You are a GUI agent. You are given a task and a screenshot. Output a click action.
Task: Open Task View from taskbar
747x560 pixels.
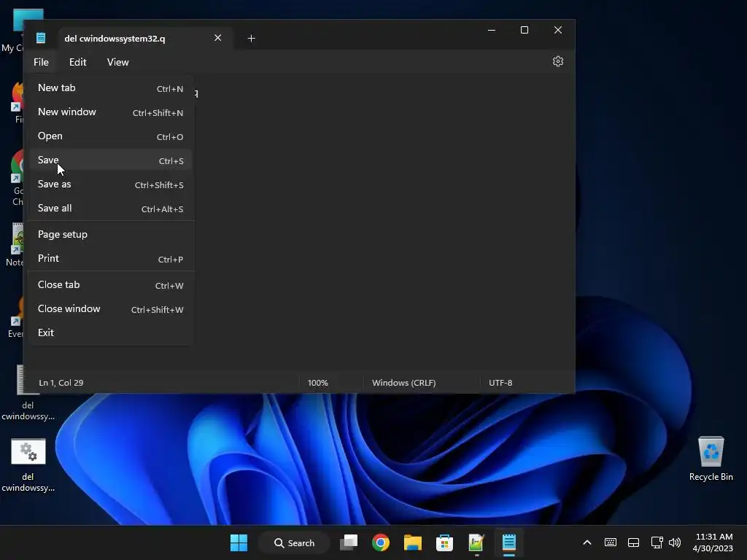coord(349,542)
